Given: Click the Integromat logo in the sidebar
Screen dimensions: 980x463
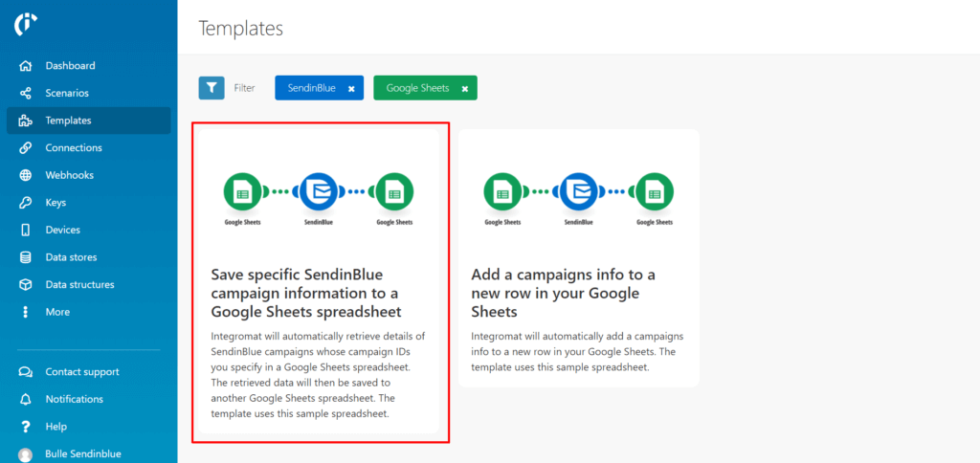Looking at the screenshot, I should coord(26,24).
